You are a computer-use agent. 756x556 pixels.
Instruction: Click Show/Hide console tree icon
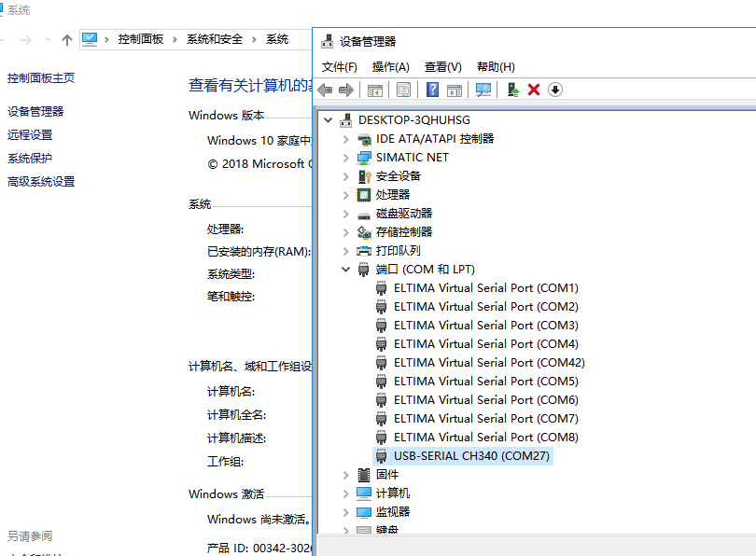pos(374,90)
